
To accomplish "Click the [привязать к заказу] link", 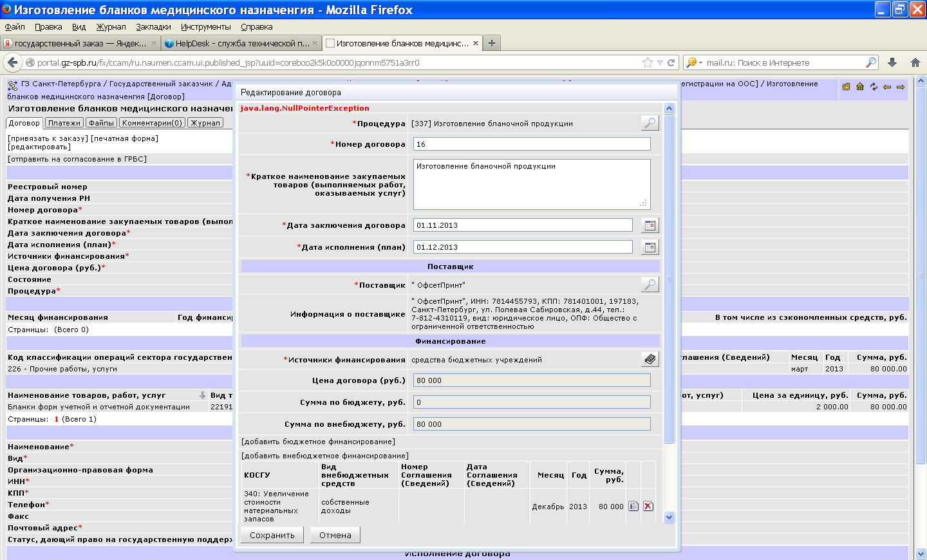I will tap(48, 138).
